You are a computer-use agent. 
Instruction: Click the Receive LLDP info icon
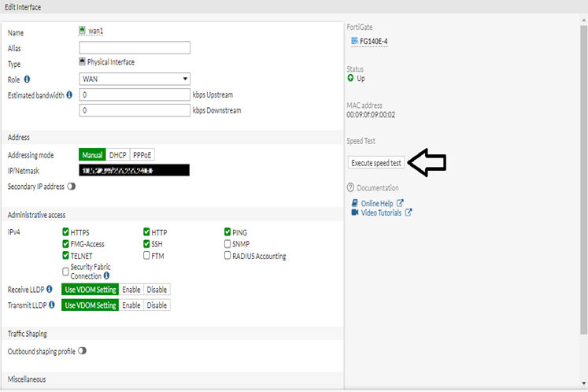(x=50, y=290)
